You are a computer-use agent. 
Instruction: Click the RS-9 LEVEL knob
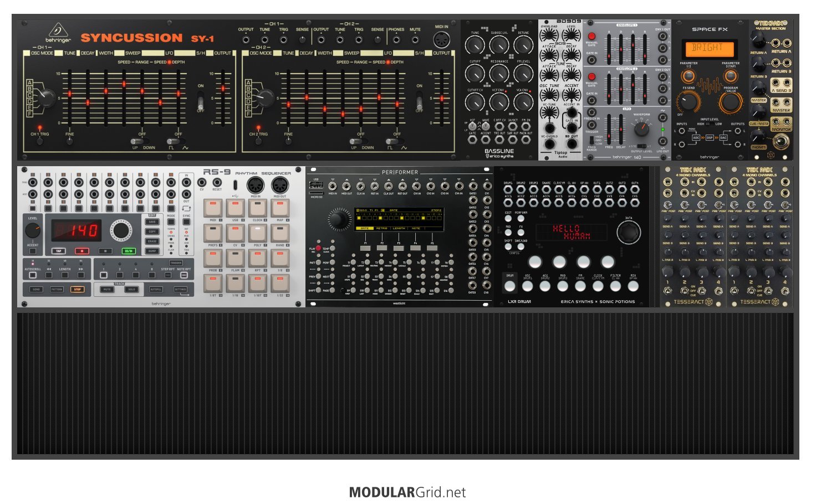point(33,231)
